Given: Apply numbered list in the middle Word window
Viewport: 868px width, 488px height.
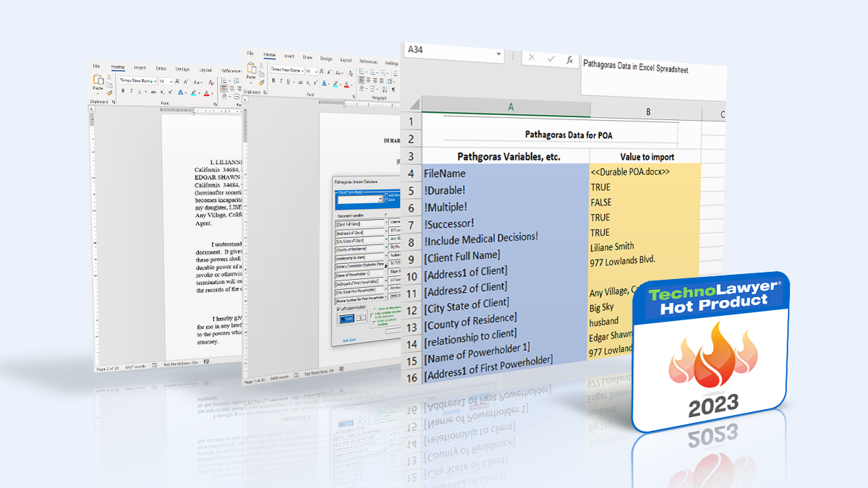Looking at the screenshot, I should click(x=373, y=72).
